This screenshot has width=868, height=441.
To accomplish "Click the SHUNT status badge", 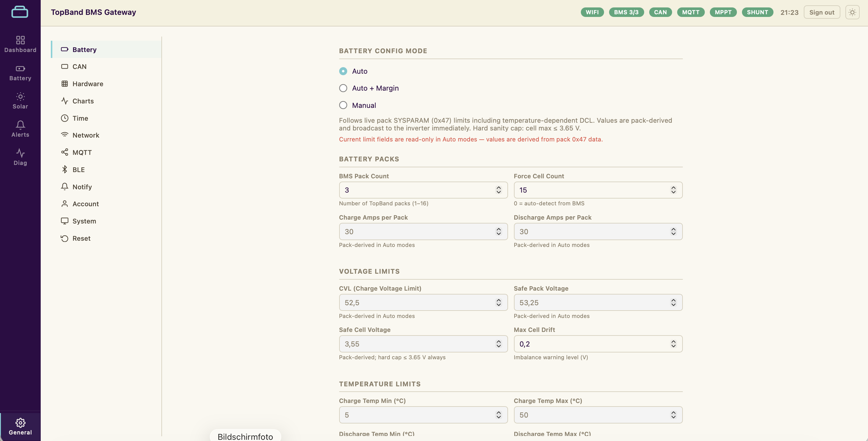I will click(757, 12).
